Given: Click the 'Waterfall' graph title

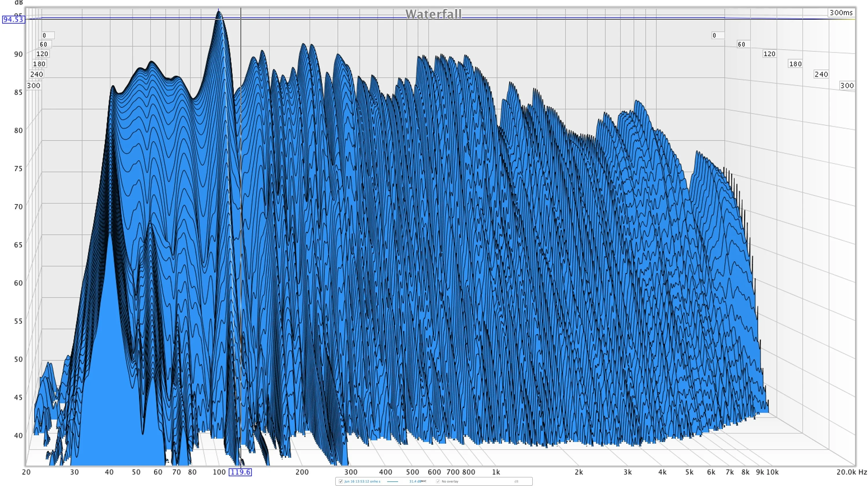Looking at the screenshot, I should point(433,14).
